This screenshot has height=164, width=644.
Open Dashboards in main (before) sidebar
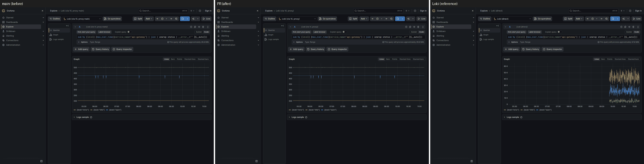pos(12,22)
